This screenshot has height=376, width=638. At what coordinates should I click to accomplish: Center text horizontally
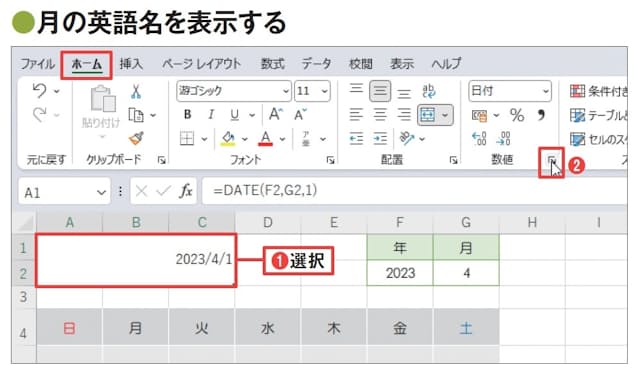point(380,115)
